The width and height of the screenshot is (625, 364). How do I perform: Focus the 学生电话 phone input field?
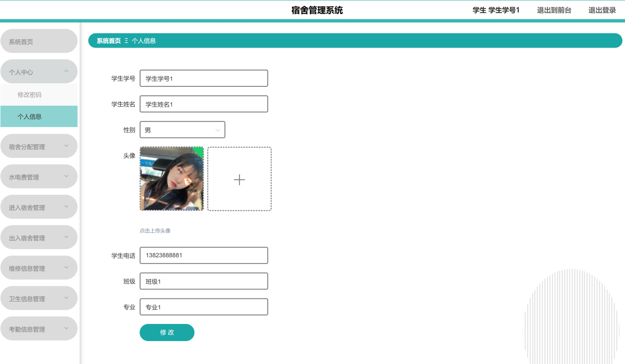click(204, 256)
